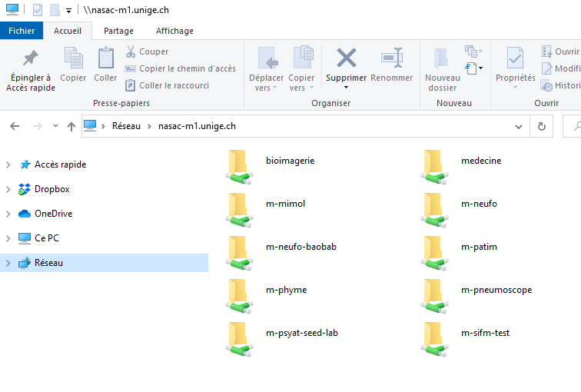Switch to the Partage ribbon tab
Image resolution: width=581 pixels, height=392 pixels.
118,31
